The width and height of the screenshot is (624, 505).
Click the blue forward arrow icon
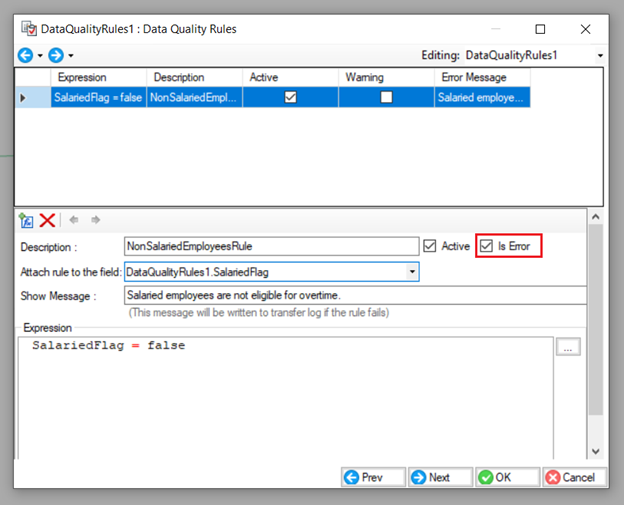click(x=56, y=55)
